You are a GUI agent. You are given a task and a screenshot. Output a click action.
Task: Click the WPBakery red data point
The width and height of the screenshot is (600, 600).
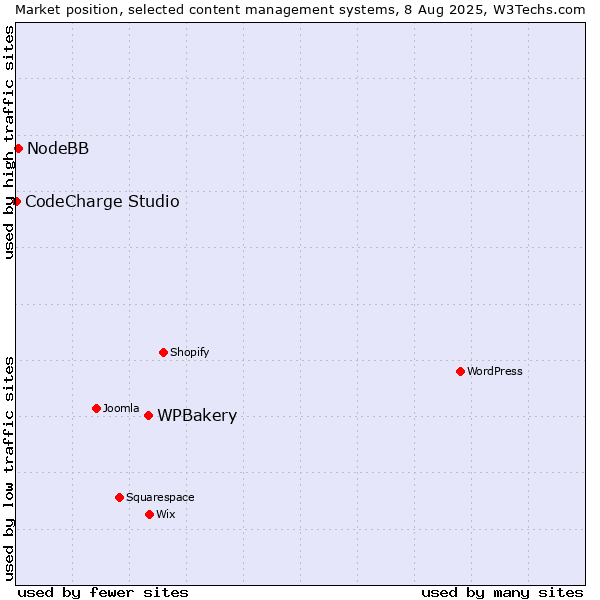click(148, 415)
